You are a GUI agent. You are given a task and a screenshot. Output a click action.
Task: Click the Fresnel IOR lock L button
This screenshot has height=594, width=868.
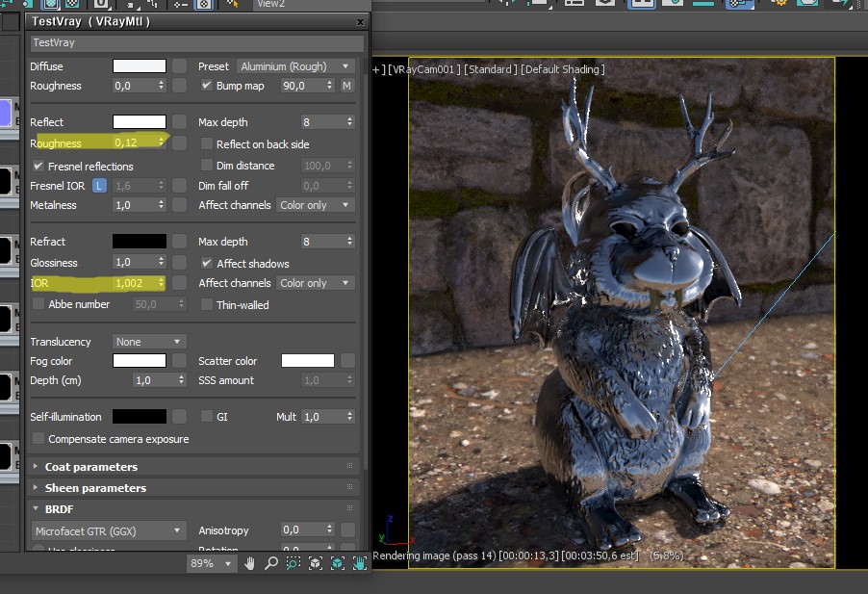click(x=99, y=186)
